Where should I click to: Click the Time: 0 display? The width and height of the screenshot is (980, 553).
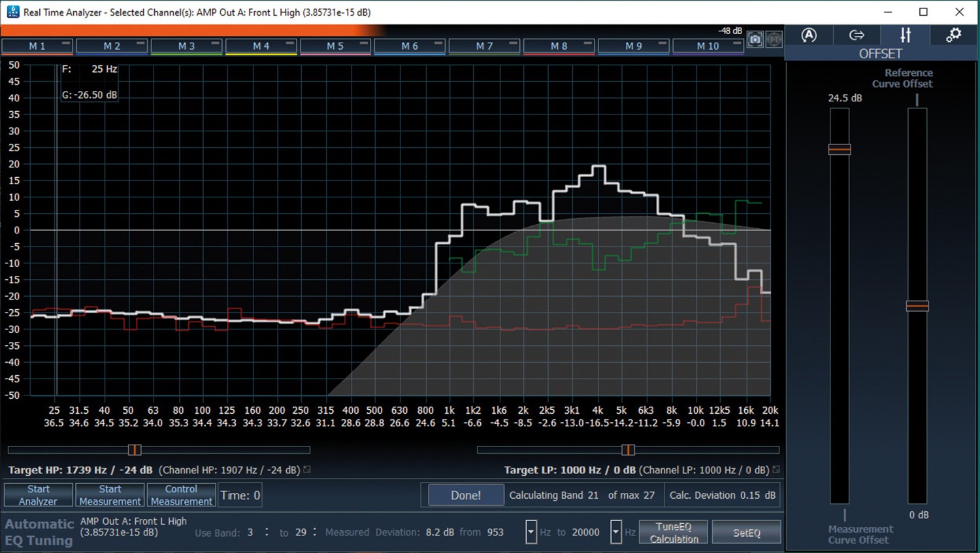pyautogui.click(x=240, y=495)
